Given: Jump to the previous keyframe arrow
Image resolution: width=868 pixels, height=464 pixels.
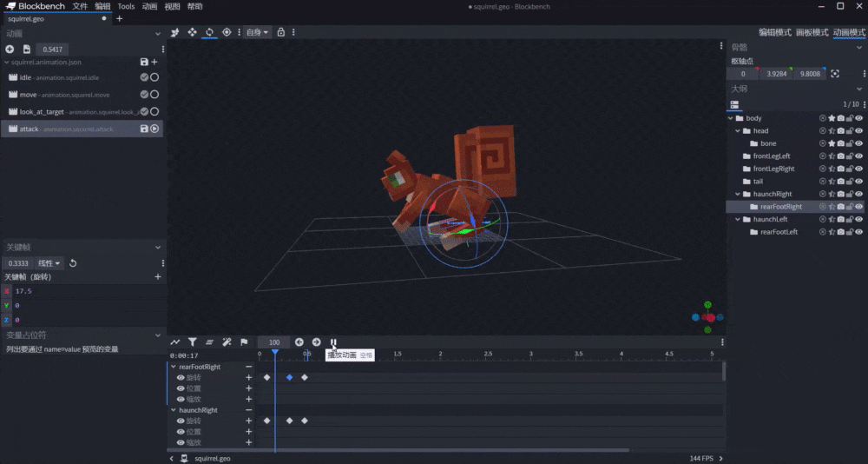Looking at the screenshot, I should [x=299, y=342].
